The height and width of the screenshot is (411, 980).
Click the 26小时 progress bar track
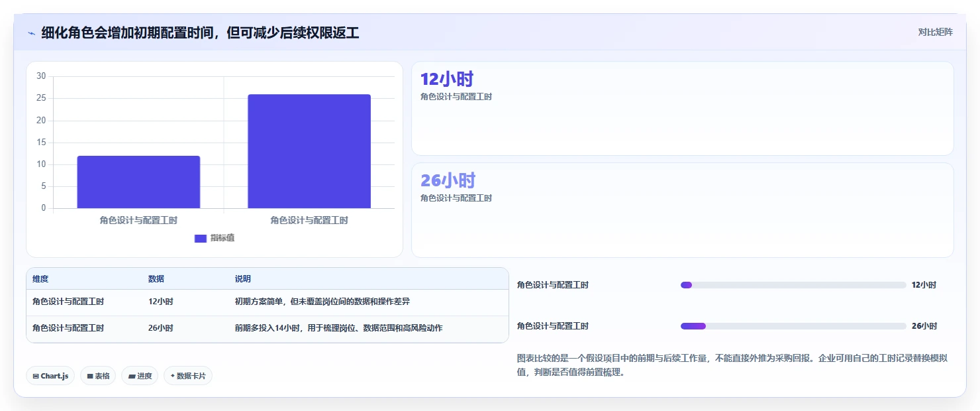[793, 326]
